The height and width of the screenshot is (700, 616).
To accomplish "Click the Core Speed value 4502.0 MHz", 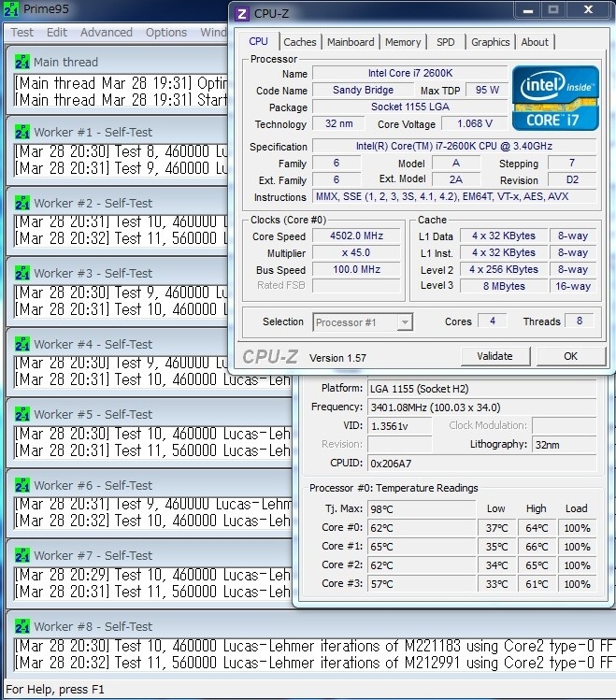I will (x=356, y=236).
